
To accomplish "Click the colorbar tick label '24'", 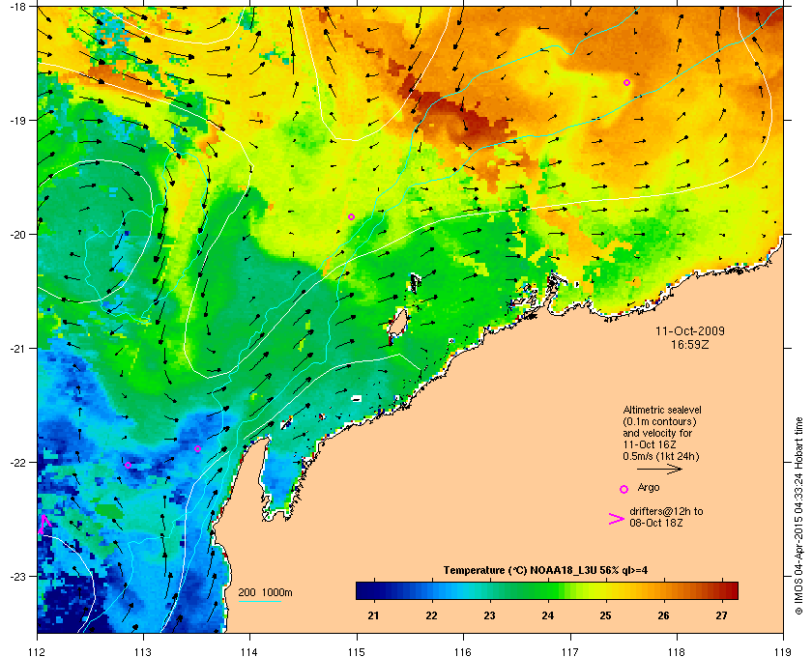I will point(547,615).
